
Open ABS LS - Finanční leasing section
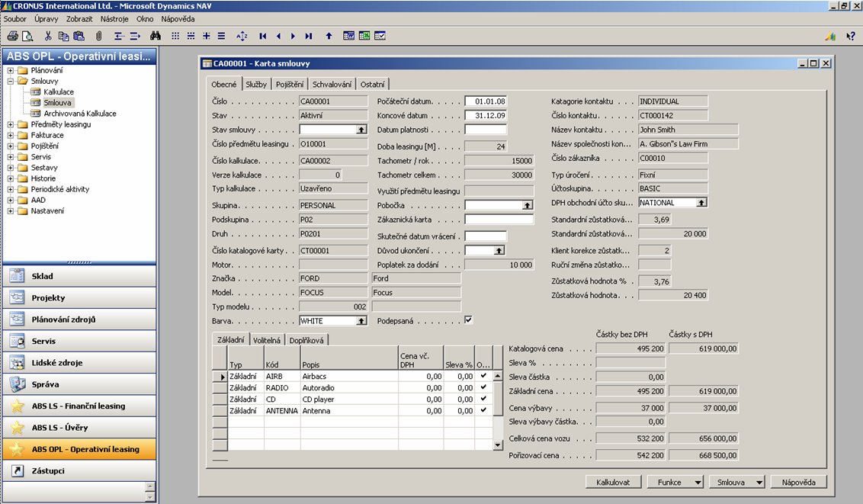point(79,406)
